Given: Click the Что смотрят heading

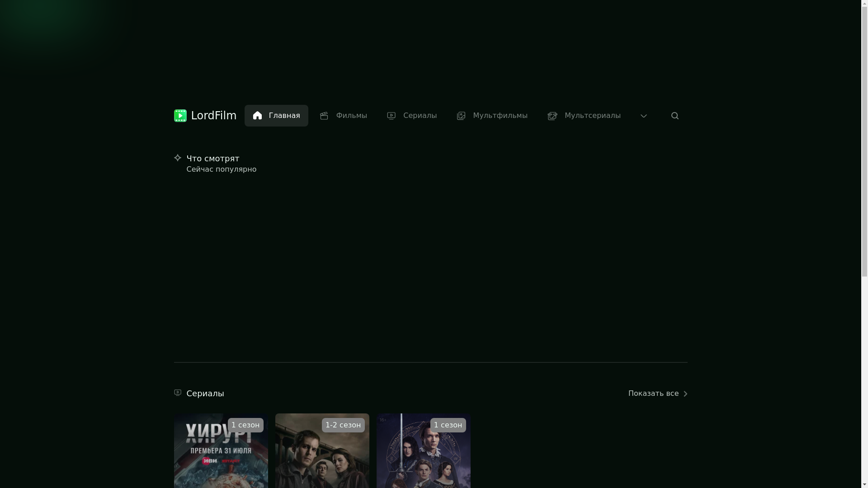Looking at the screenshot, I should 213,158.
